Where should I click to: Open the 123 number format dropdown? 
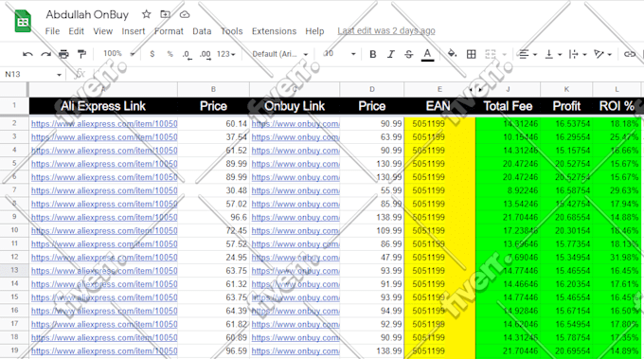(226, 54)
